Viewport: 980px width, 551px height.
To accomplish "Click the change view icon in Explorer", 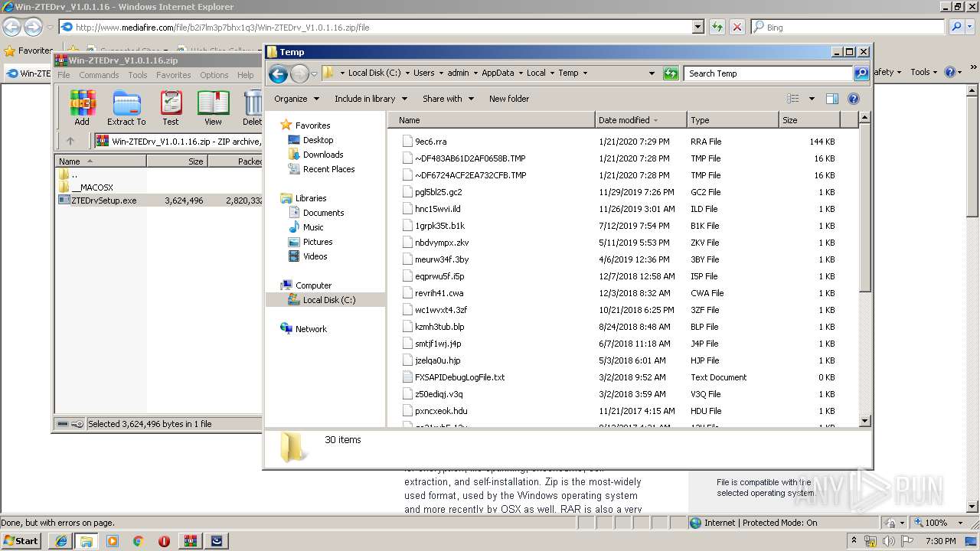I will point(793,99).
